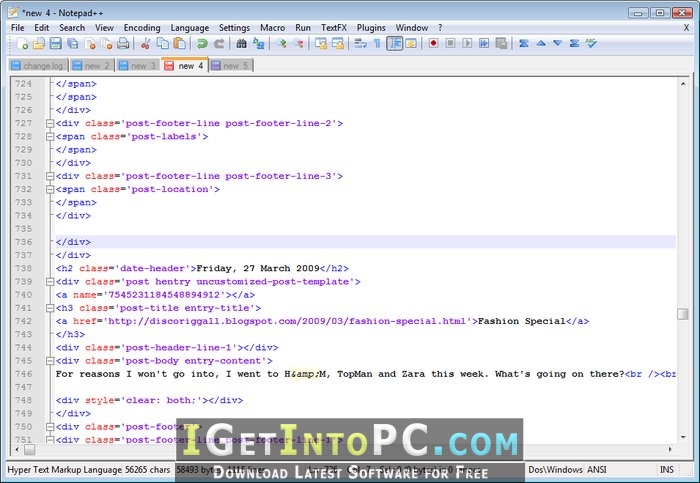The image size is (700, 483).
Task: Click the horizontal scrollbar right arrow
Action: coord(670,449)
